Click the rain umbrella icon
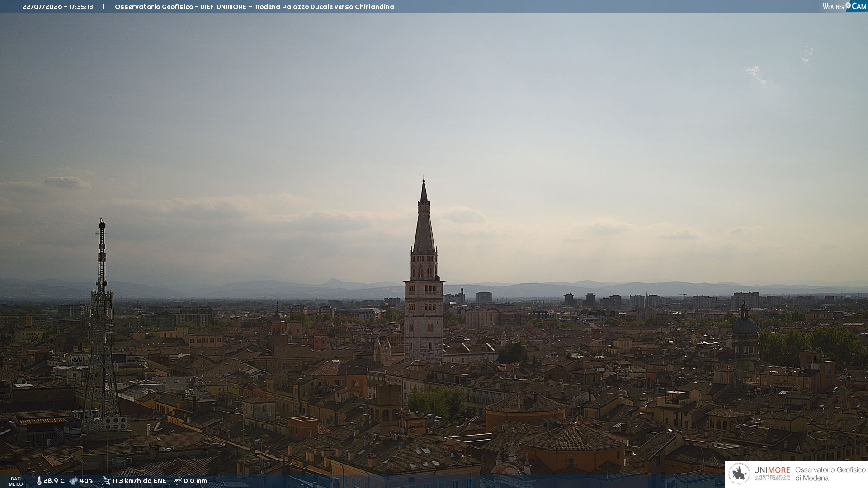This screenshot has height=488, width=868. pyautogui.click(x=178, y=481)
